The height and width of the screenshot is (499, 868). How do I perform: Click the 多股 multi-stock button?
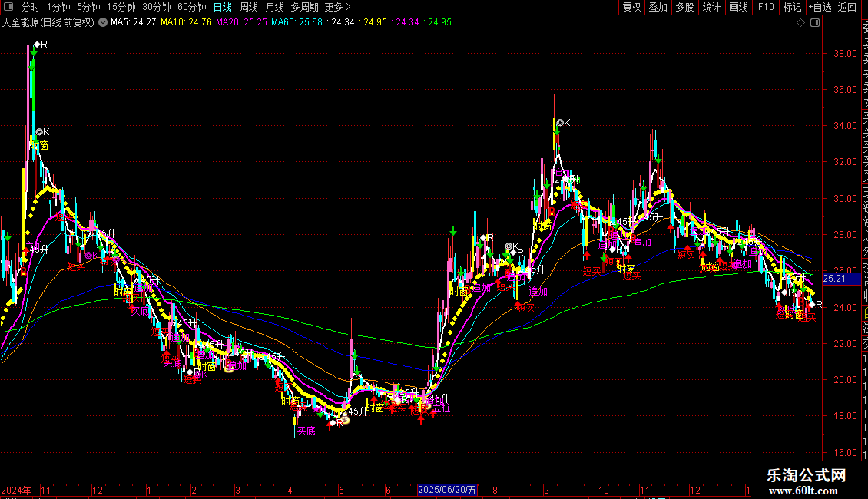(684, 8)
